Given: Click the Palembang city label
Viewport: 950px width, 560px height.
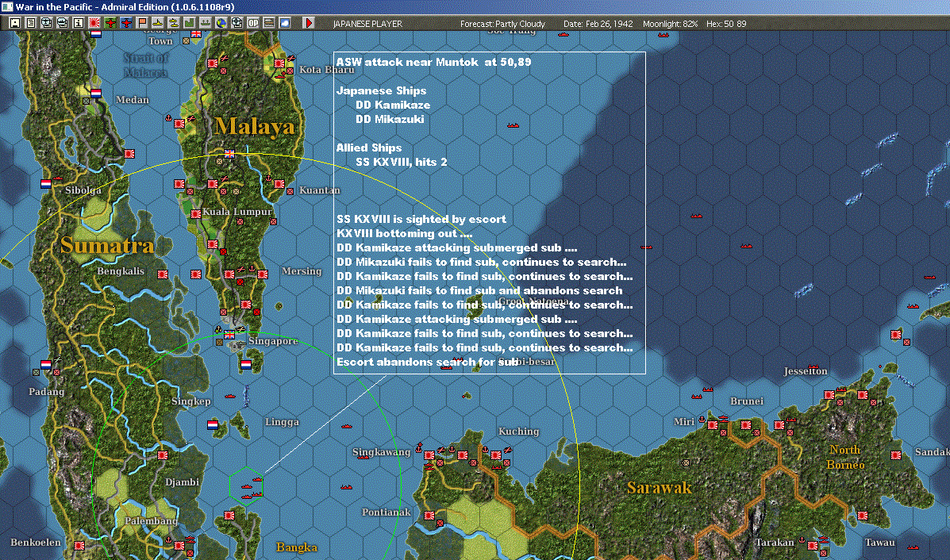Looking at the screenshot, I should tap(152, 520).
